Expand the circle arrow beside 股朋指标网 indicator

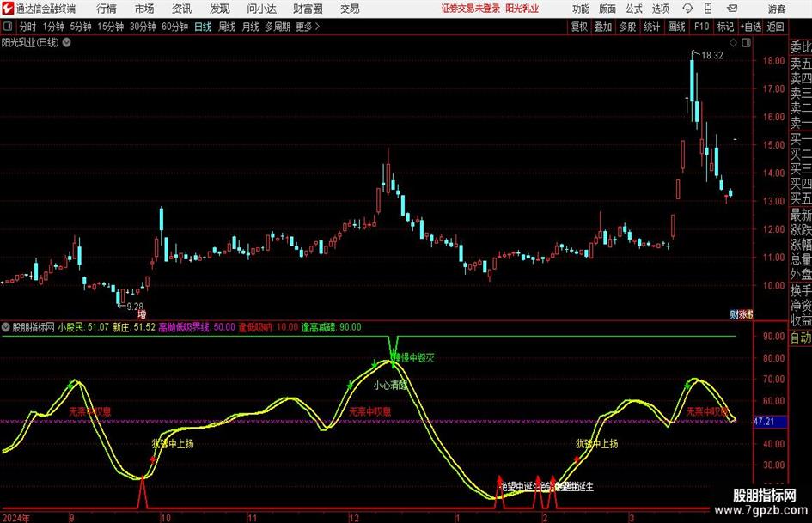(6, 327)
